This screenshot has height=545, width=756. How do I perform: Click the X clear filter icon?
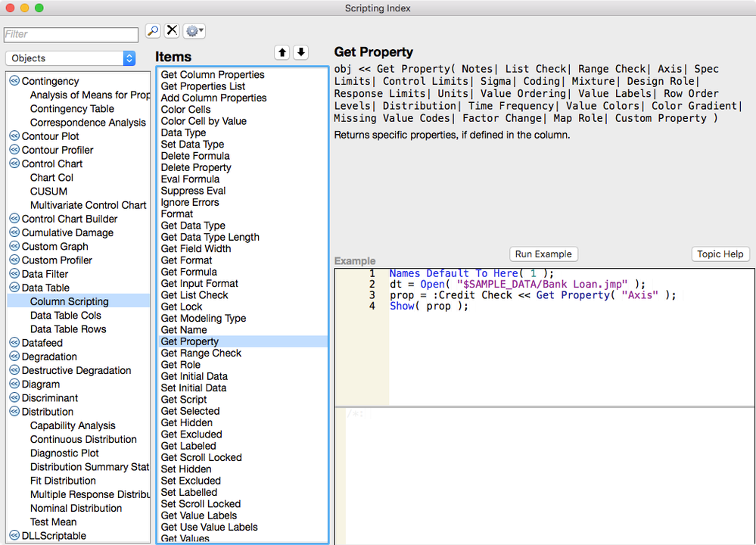[x=172, y=31]
